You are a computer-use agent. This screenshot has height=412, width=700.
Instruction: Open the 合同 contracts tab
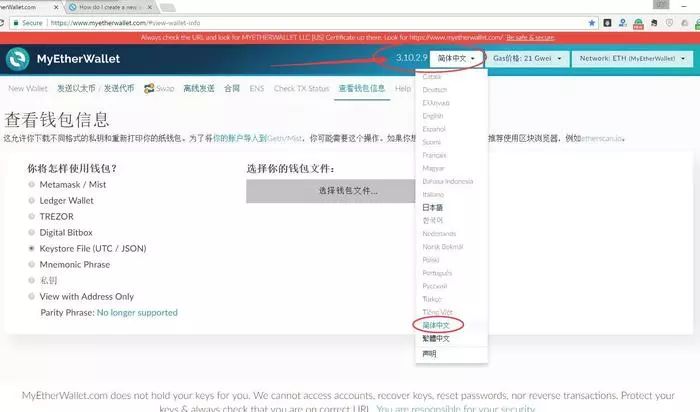tap(232, 88)
